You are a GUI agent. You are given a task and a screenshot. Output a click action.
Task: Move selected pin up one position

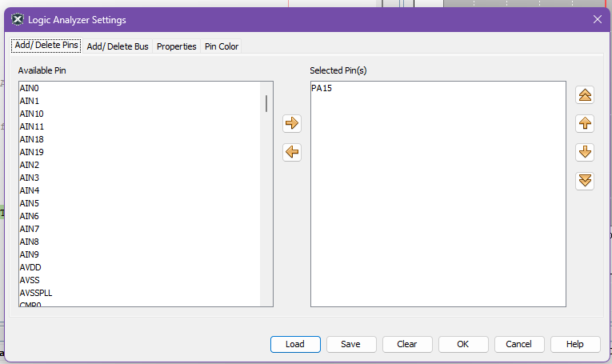click(x=585, y=124)
